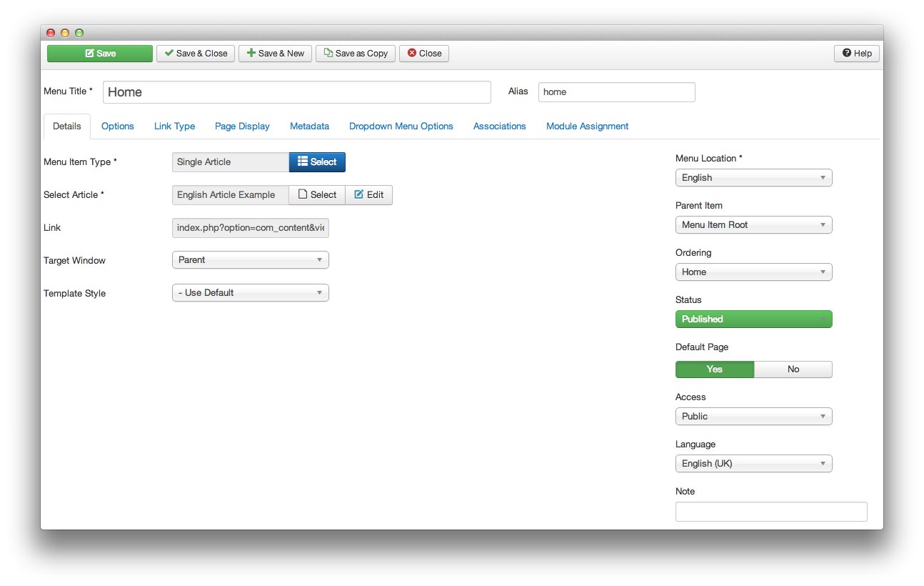Click the Menu Title text field
The height and width of the screenshot is (586, 924).
tap(296, 92)
